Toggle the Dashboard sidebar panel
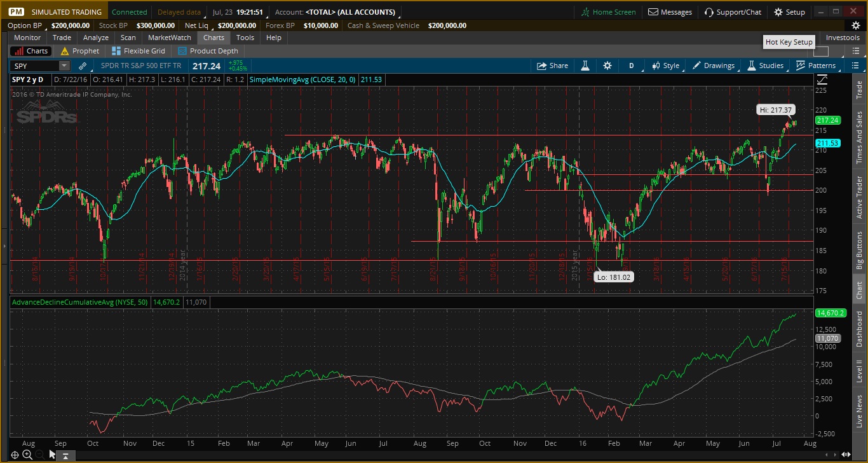Screen dimensions: 868x463 tap(859, 329)
